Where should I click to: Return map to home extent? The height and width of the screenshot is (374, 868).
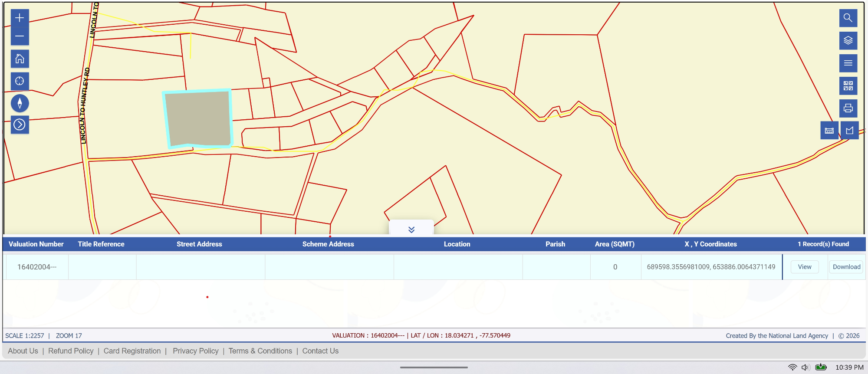click(20, 59)
